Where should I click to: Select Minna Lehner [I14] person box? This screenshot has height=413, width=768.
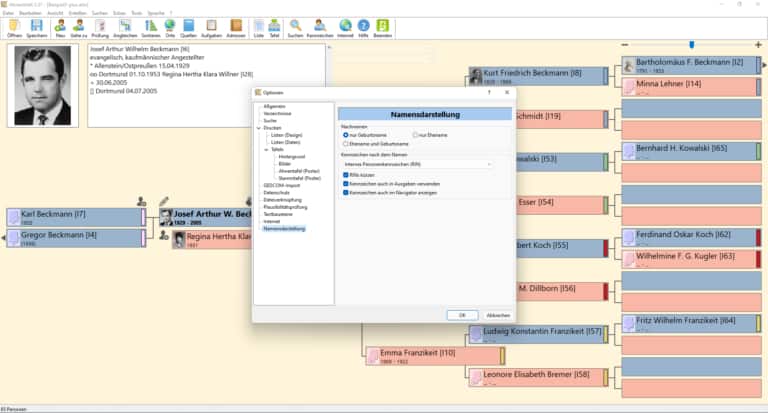coord(692,87)
